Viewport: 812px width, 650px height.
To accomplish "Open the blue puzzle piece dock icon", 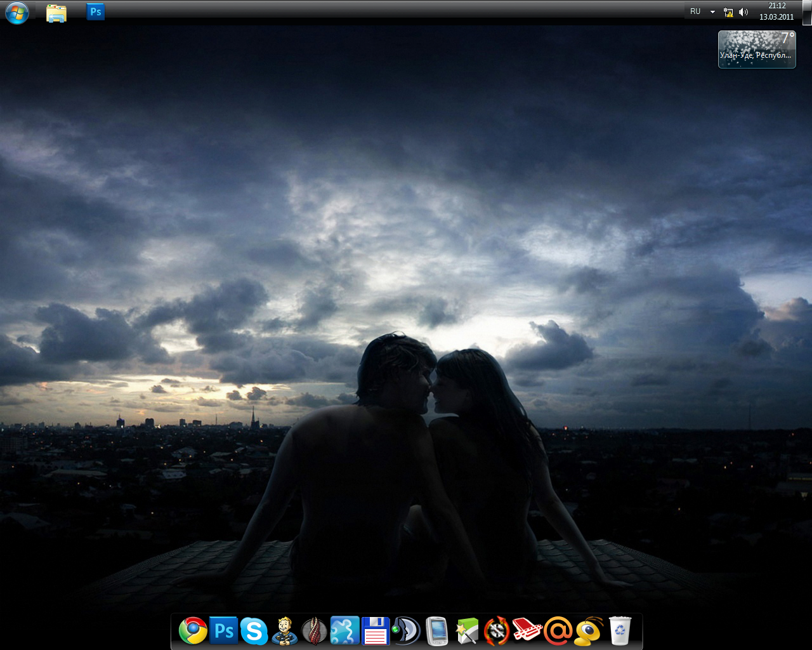I will pos(344,631).
